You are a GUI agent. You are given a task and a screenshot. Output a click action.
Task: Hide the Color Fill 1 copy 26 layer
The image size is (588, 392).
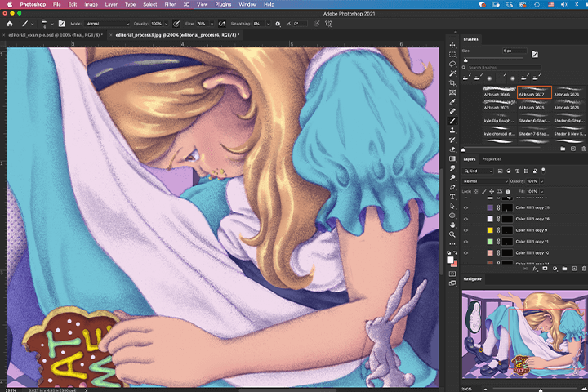[465, 219]
